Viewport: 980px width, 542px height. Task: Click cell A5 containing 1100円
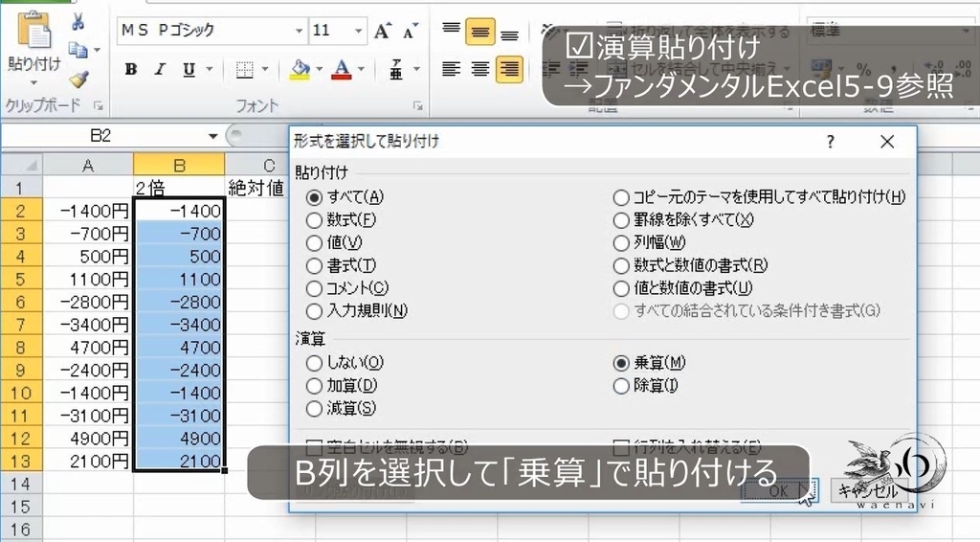tap(88, 279)
